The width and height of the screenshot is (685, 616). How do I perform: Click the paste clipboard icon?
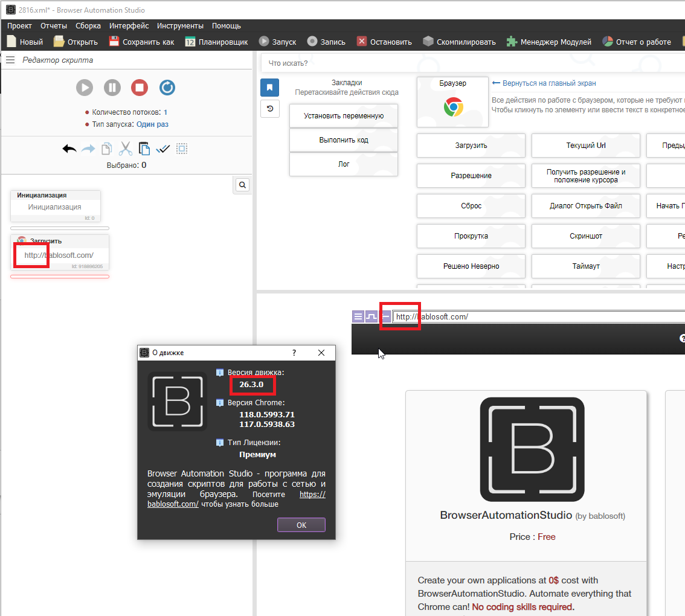144,149
